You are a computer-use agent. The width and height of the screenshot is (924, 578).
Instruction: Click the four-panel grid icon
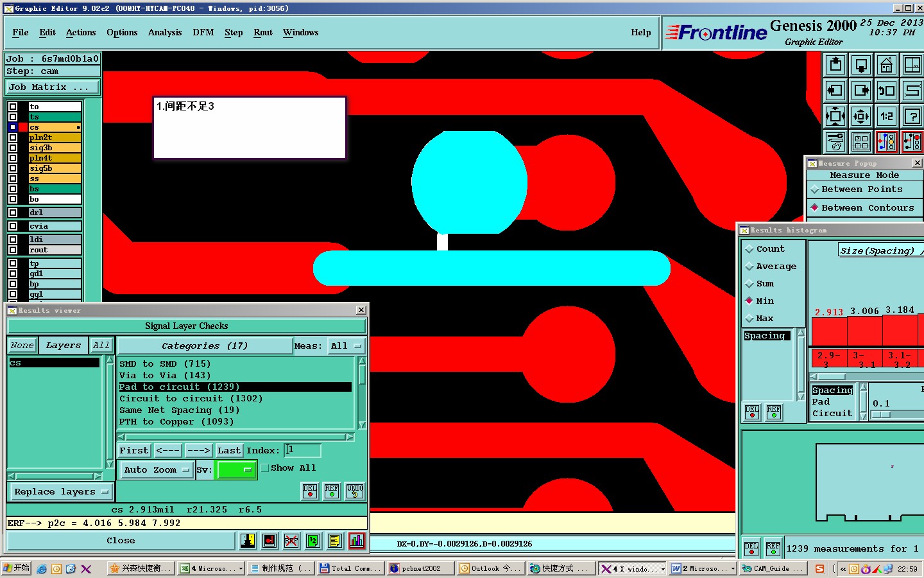(861, 142)
